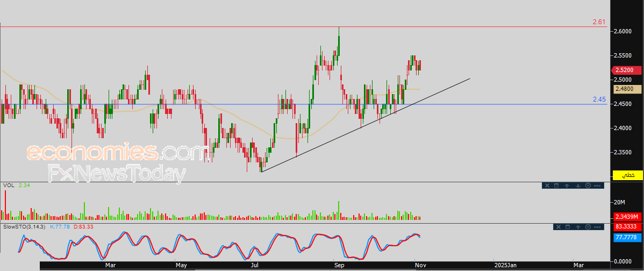Move the SlowSTO panel up
The width and height of the screenshot is (644, 271).
[578, 227]
